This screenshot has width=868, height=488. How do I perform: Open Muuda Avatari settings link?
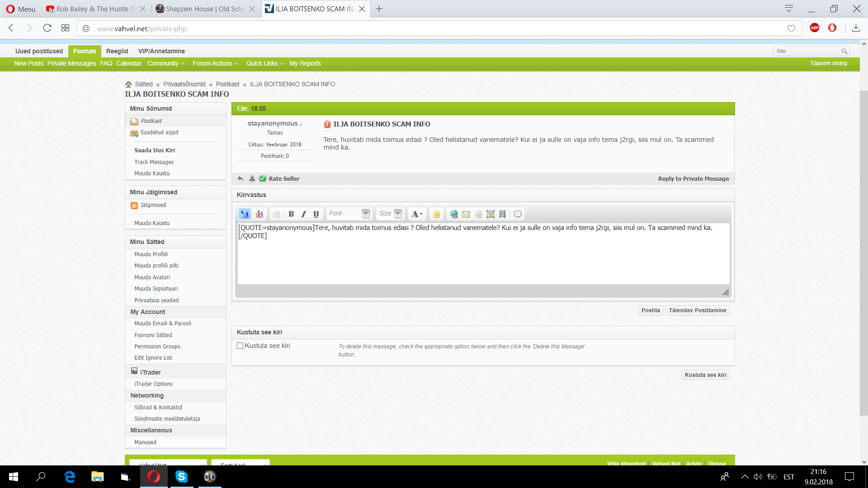pyautogui.click(x=152, y=277)
